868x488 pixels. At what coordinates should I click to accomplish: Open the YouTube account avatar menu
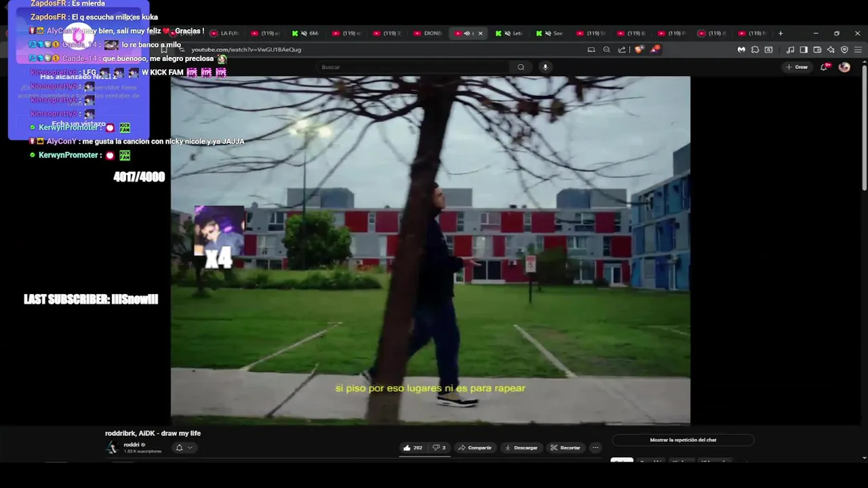pos(844,67)
